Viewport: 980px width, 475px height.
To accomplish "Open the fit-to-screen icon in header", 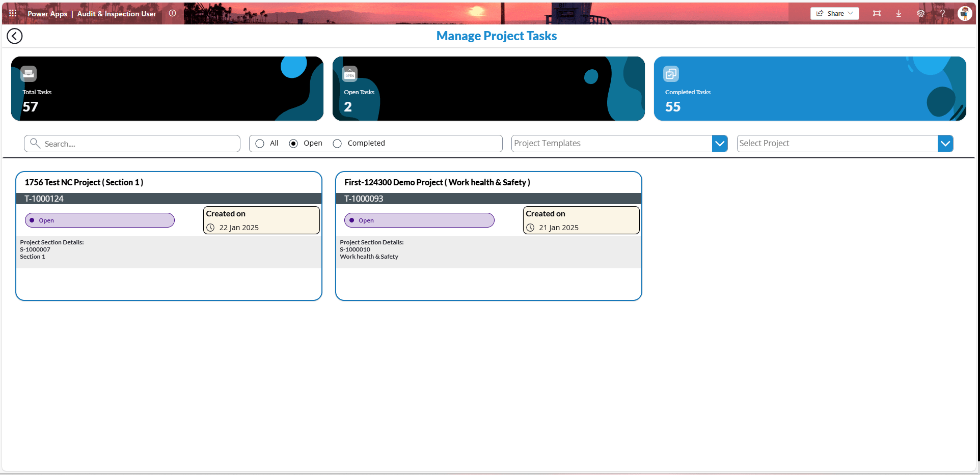I will [877, 13].
